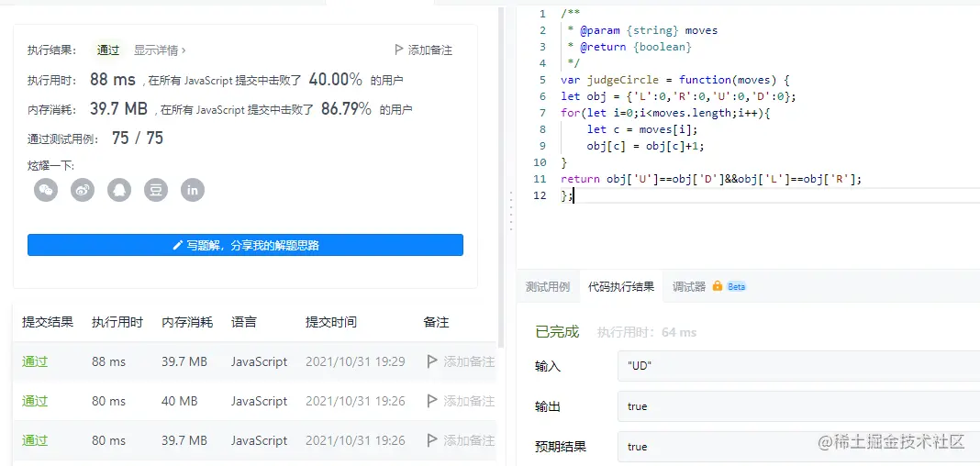Open the 通过 result submitted at 19:29
This screenshot has width=980, height=466.
click(x=35, y=361)
